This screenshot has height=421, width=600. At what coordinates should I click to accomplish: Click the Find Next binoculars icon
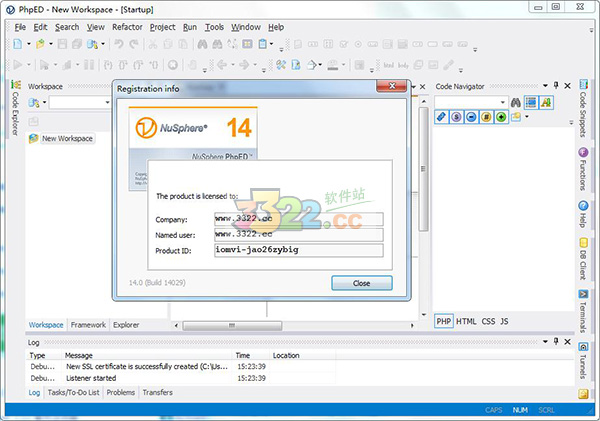pos(217,44)
